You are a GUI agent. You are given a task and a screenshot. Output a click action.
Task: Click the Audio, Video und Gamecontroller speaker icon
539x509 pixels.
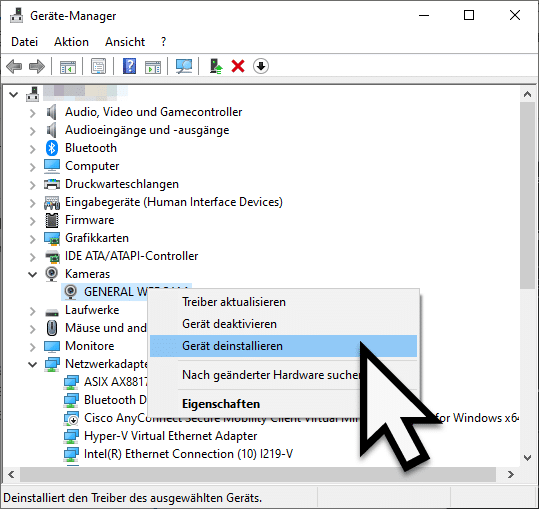(x=52, y=112)
